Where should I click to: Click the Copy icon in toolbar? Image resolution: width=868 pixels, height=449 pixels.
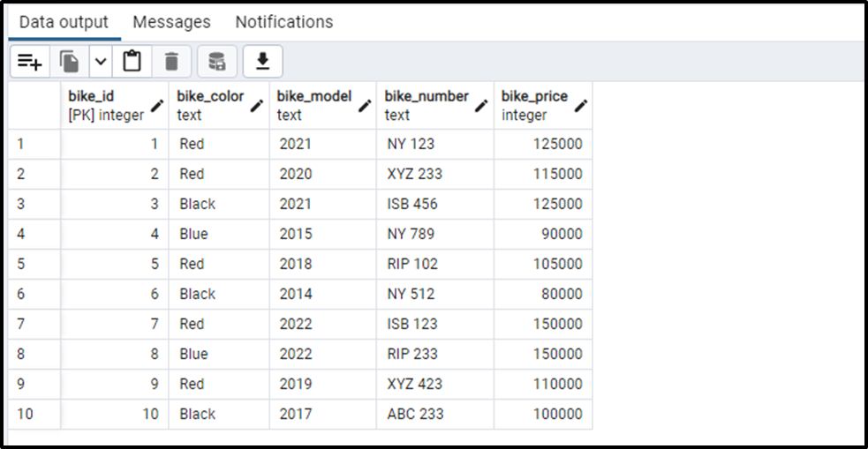(x=69, y=62)
